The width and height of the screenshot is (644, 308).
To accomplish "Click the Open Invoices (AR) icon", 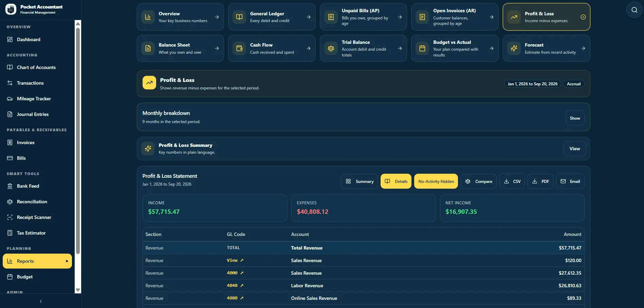I will click(x=422, y=17).
